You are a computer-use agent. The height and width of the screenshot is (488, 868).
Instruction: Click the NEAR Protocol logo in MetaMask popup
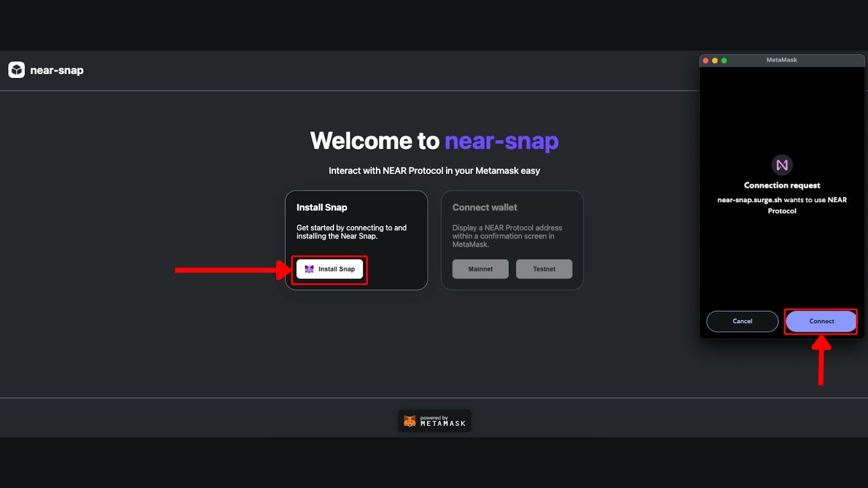tap(782, 165)
